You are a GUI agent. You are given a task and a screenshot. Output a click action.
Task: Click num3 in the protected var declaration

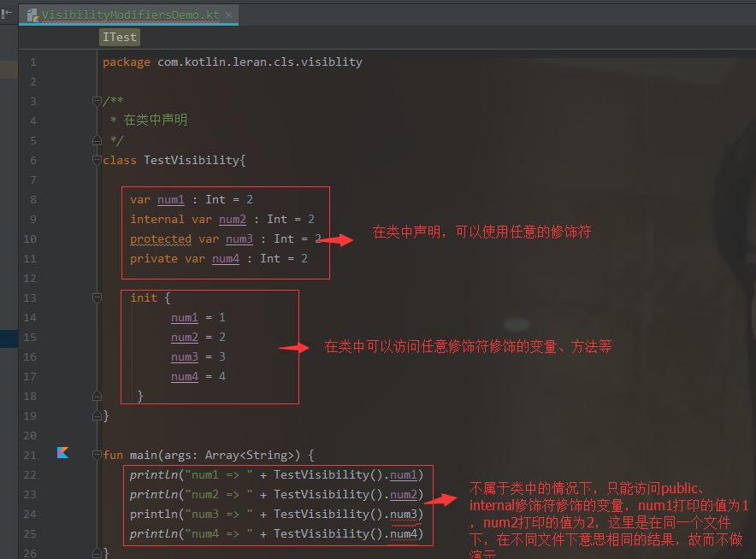click(x=239, y=239)
